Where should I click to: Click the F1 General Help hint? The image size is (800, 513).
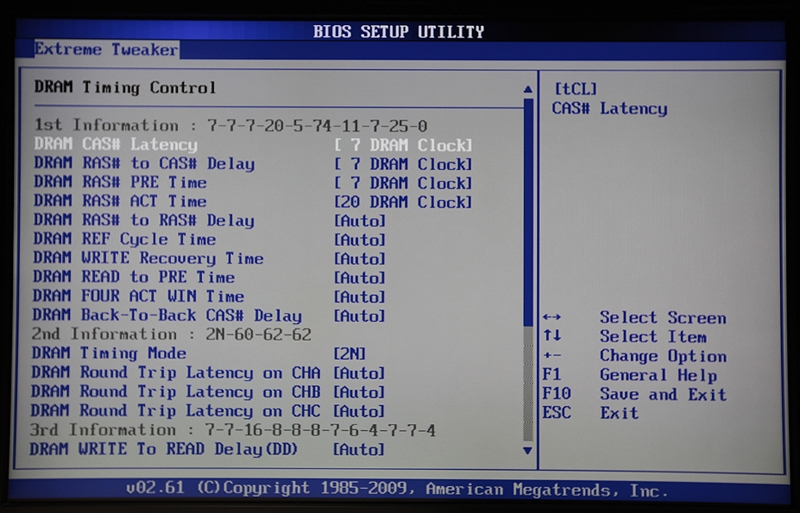click(x=630, y=375)
